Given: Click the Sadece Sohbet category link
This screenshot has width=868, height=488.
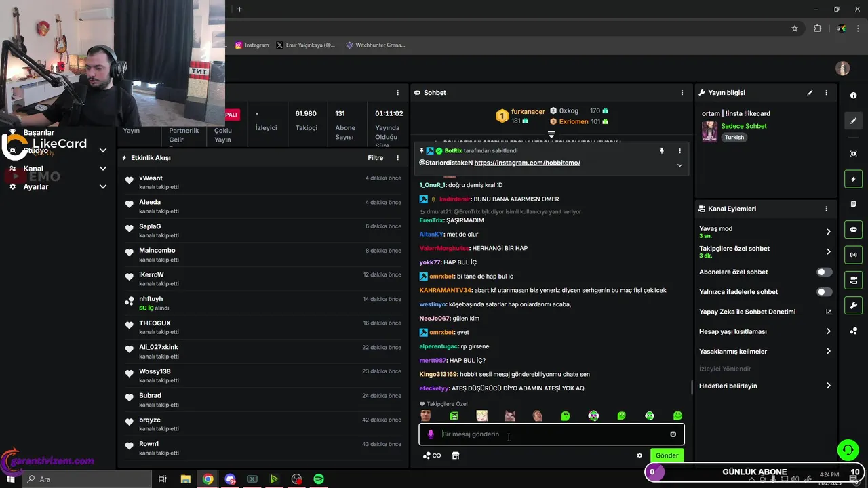Looking at the screenshot, I should click(x=744, y=126).
